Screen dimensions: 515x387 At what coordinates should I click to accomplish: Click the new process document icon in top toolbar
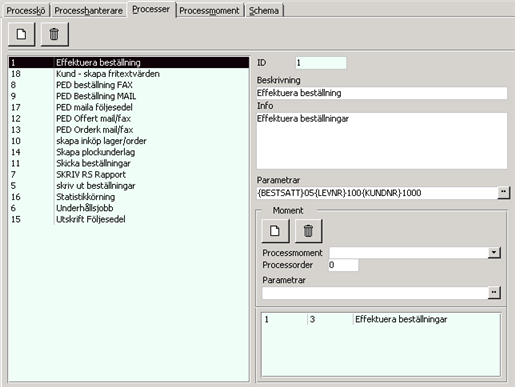coord(22,34)
